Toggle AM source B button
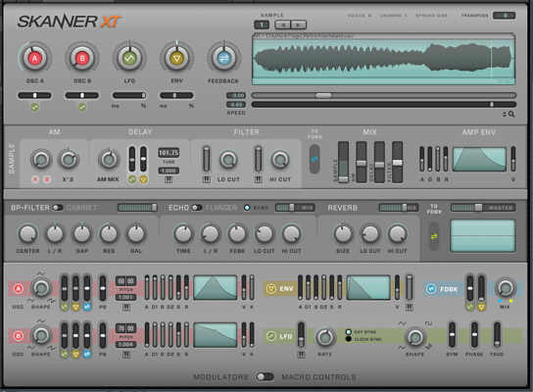The width and height of the screenshot is (533, 392). point(47,179)
